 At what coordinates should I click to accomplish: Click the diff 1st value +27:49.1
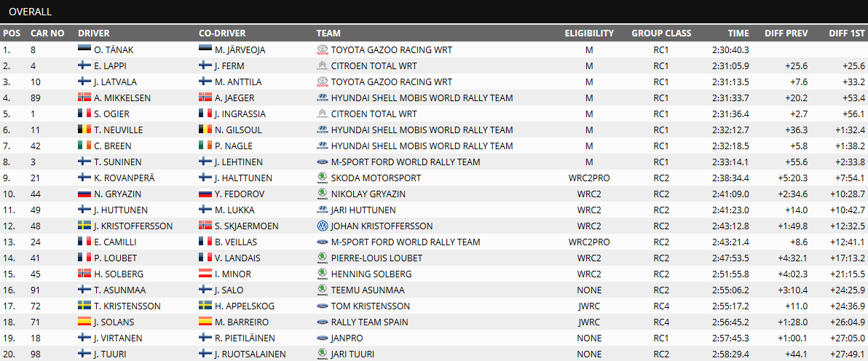[847, 355]
